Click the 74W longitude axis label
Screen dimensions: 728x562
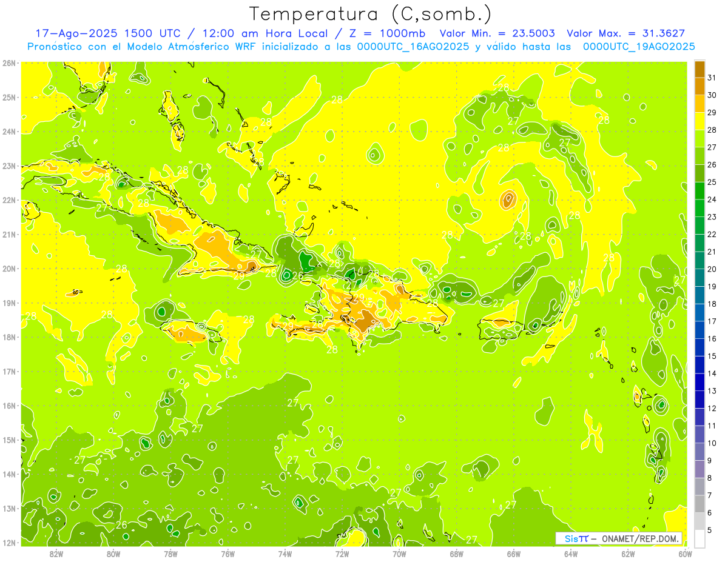click(x=285, y=554)
